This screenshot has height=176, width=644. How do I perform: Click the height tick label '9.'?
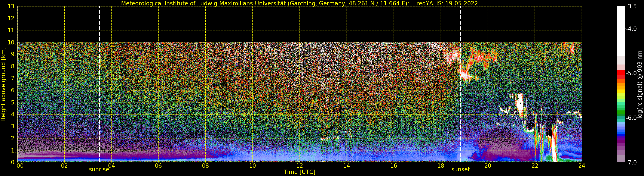(13, 54)
